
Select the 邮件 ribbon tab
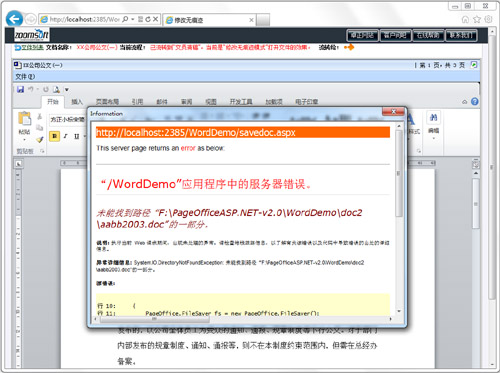[162, 102]
